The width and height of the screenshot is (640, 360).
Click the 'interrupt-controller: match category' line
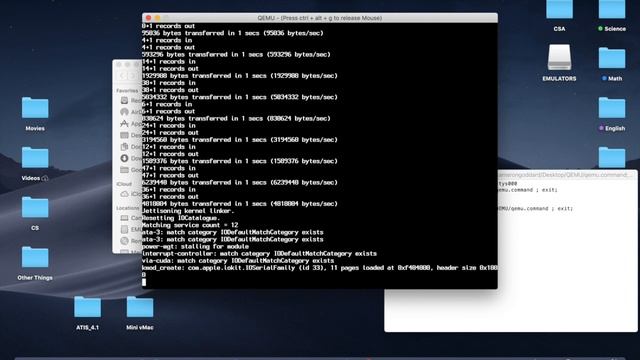tap(259, 254)
